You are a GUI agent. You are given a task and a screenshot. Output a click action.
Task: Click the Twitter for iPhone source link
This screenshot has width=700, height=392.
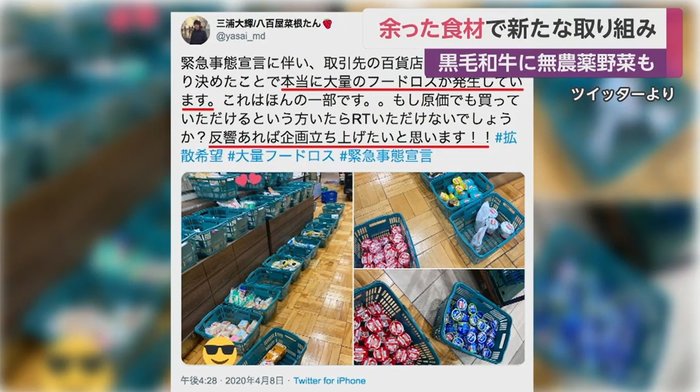329,381
